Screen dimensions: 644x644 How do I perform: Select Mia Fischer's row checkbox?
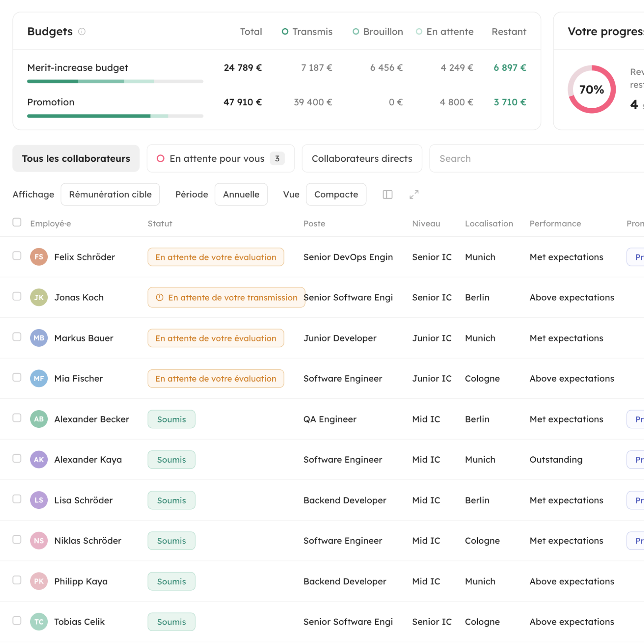(x=17, y=377)
